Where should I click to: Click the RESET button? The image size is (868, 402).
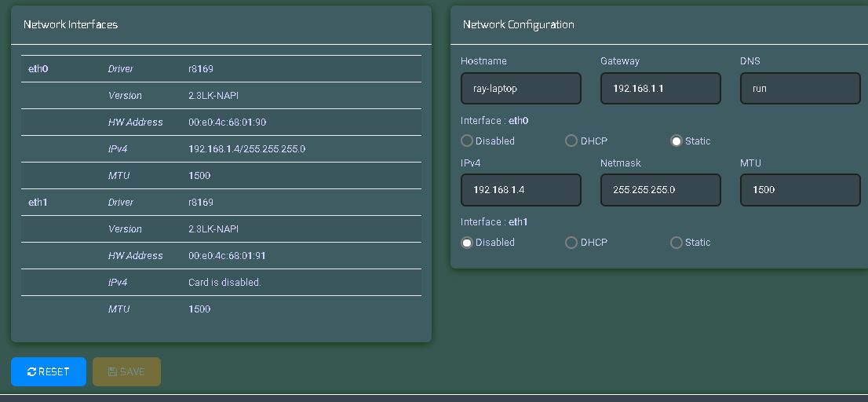(49, 371)
